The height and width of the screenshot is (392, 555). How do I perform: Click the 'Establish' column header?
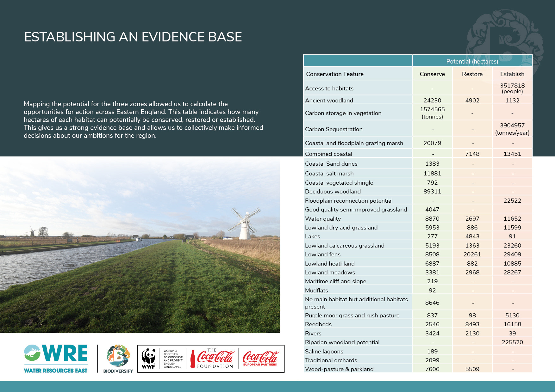[512, 74]
